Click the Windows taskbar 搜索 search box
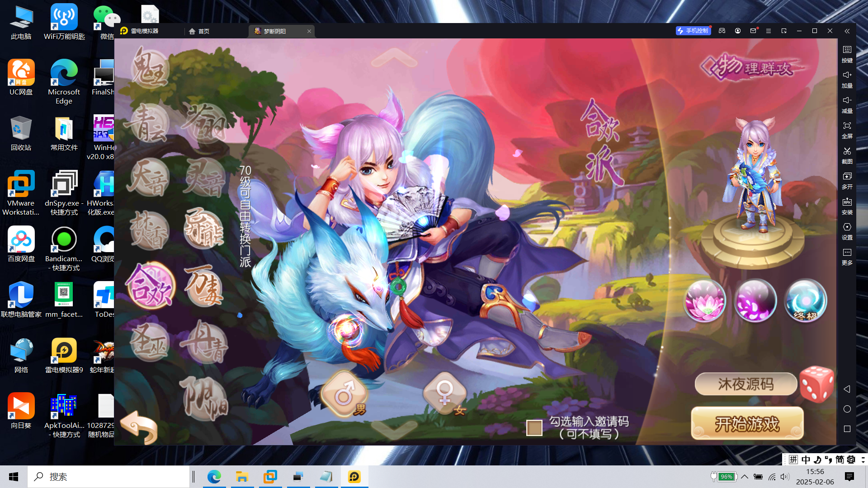Viewport: 868px width, 488px height. point(108,477)
